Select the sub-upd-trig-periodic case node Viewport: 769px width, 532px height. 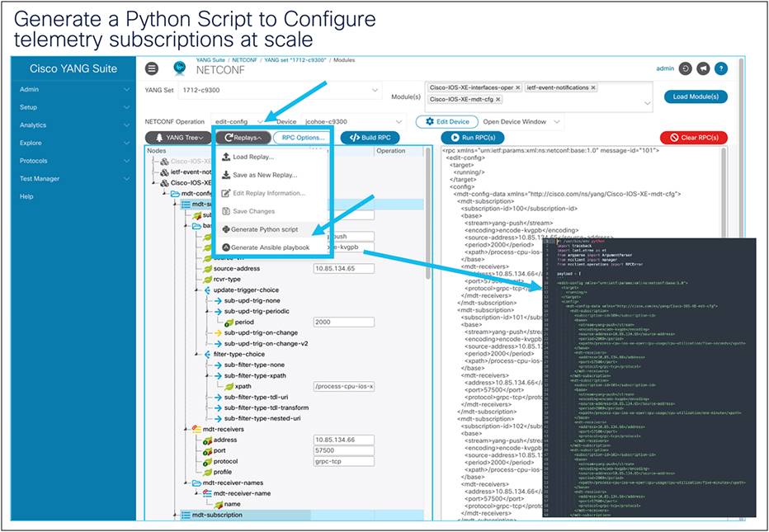click(x=257, y=312)
